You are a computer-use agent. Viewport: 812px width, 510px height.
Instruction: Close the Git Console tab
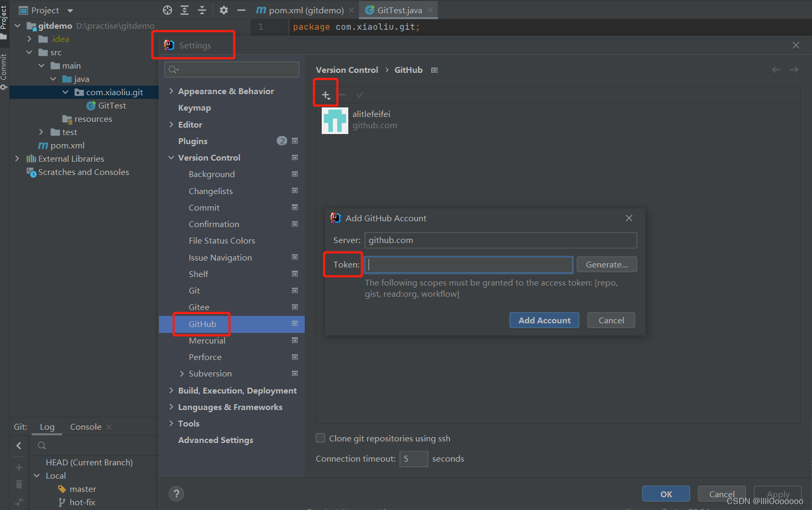click(x=109, y=427)
